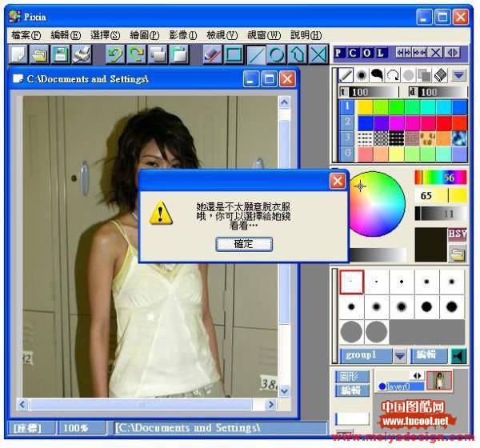Screen dimensions: 480x448
Task: Open the 檔案(F) menu
Action: coord(26,35)
